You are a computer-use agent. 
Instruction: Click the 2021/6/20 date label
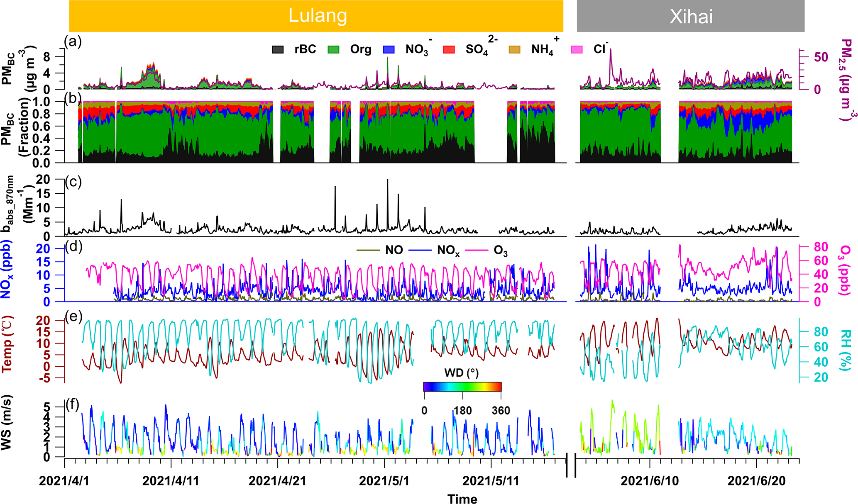(756, 481)
